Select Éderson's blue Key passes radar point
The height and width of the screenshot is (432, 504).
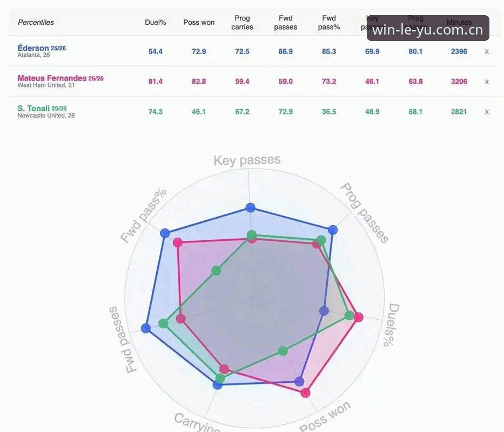pos(251,208)
